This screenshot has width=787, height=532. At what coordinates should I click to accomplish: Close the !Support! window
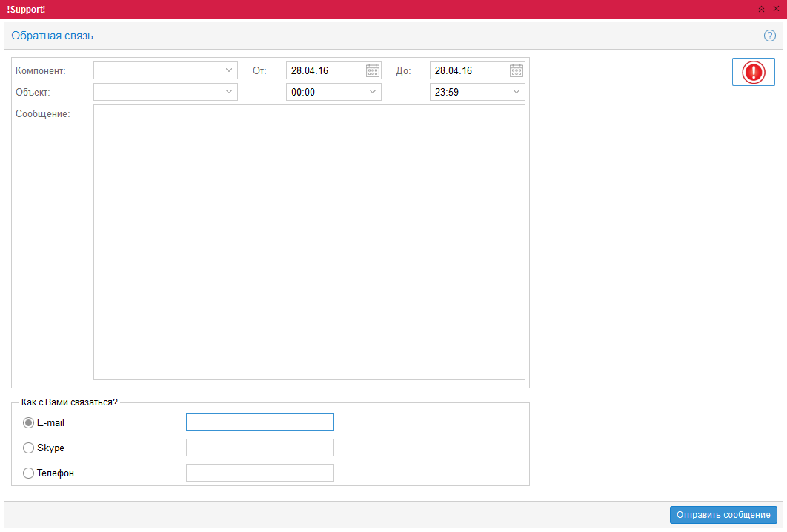pos(776,8)
